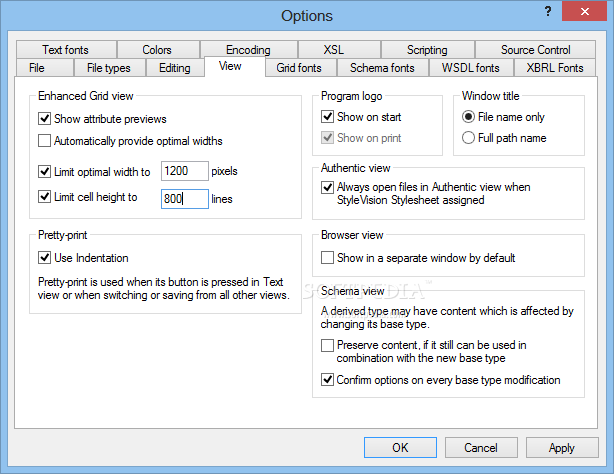Select the XBRL Fonts tab
The image size is (614, 474).
(x=555, y=68)
